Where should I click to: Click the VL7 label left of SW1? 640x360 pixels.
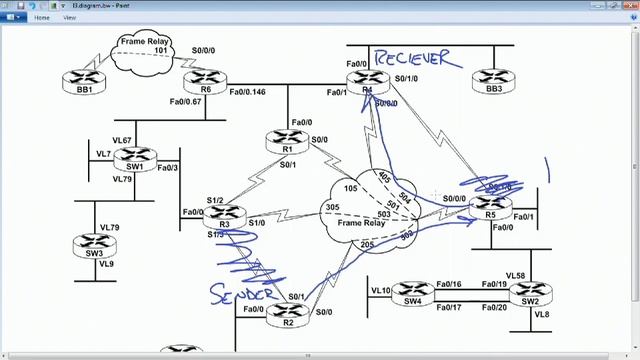click(104, 154)
